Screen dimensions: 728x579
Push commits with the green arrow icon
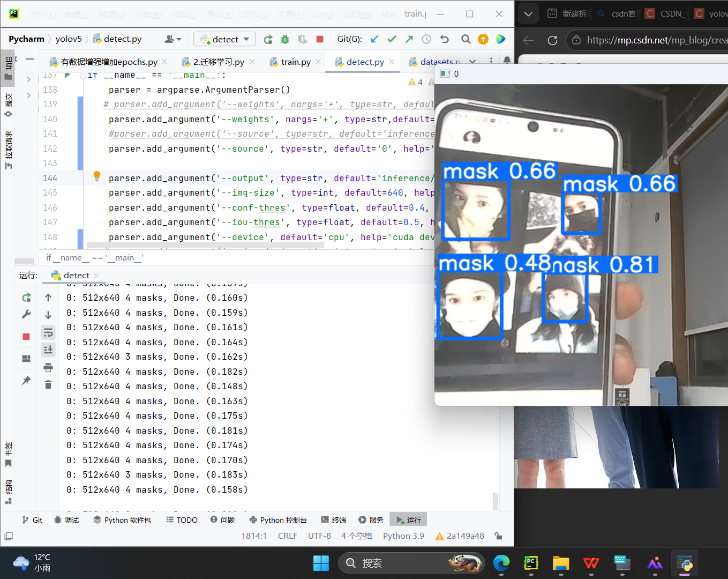[409, 39]
